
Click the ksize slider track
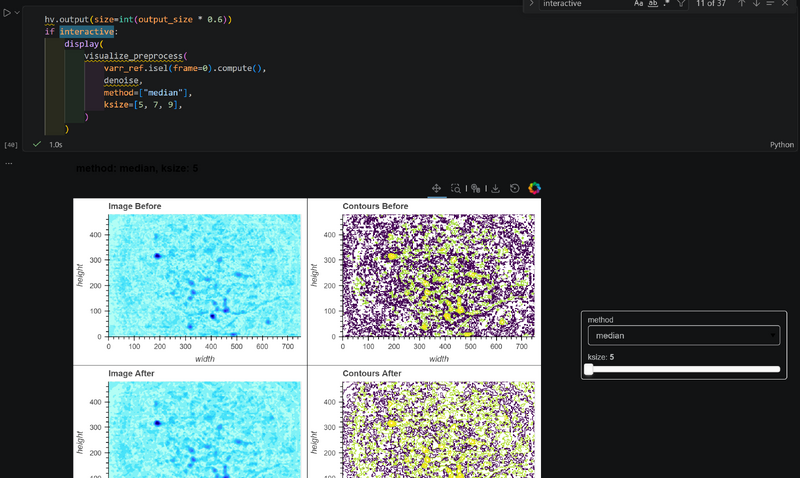pyautogui.click(x=684, y=369)
